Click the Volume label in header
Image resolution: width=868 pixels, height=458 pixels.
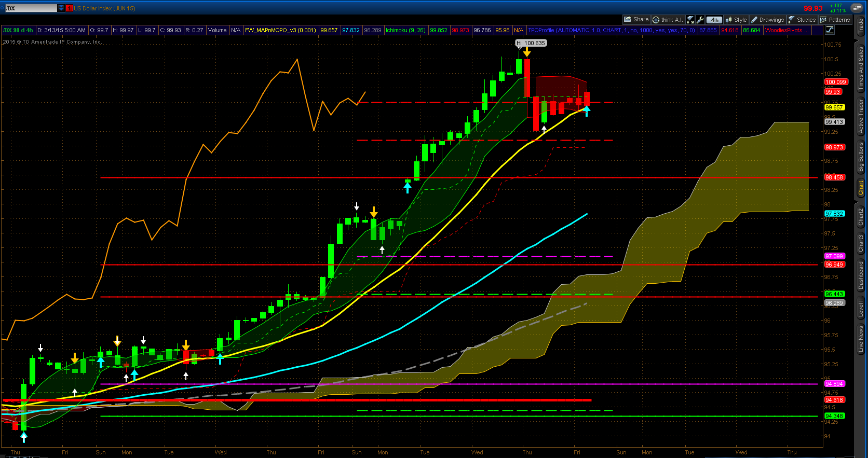(x=218, y=30)
